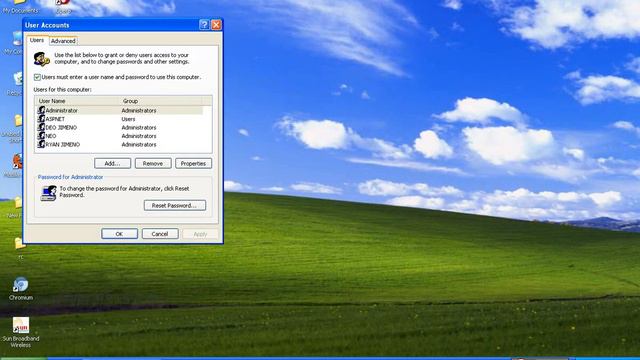Close the User Accounts dialog
This screenshot has height=360, width=640.
216,25
